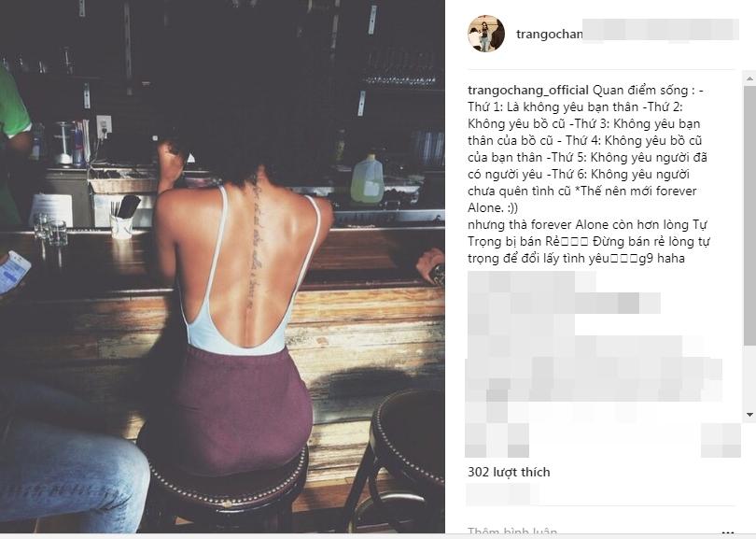This screenshot has height=539, width=756.
Task: Click the phone held at photo's edge
Action: [13, 271]
